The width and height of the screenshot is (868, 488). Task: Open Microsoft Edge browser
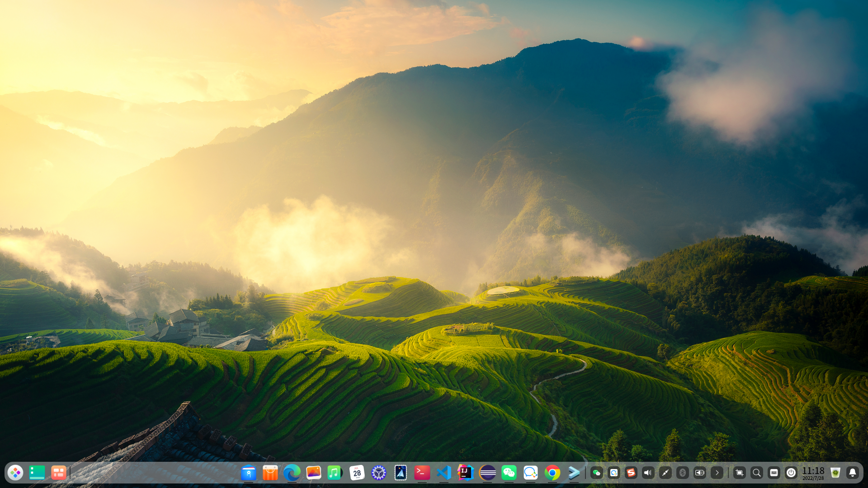coord(292,473)
